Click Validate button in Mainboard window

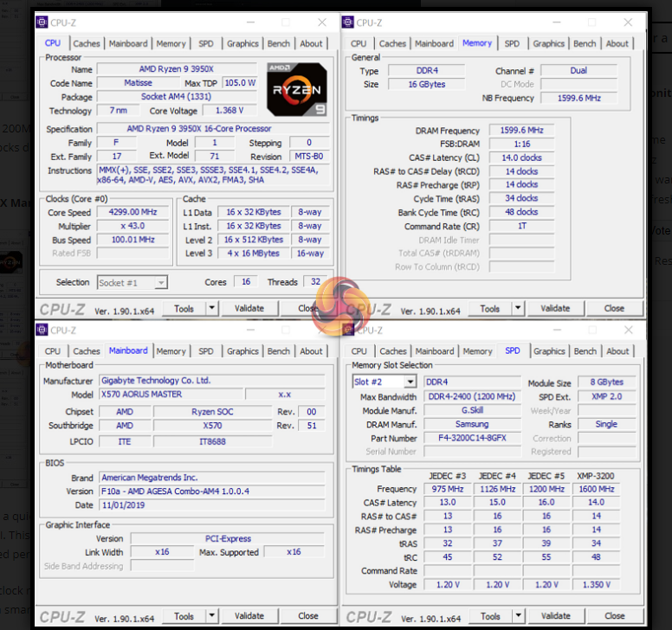pos(249,616)
